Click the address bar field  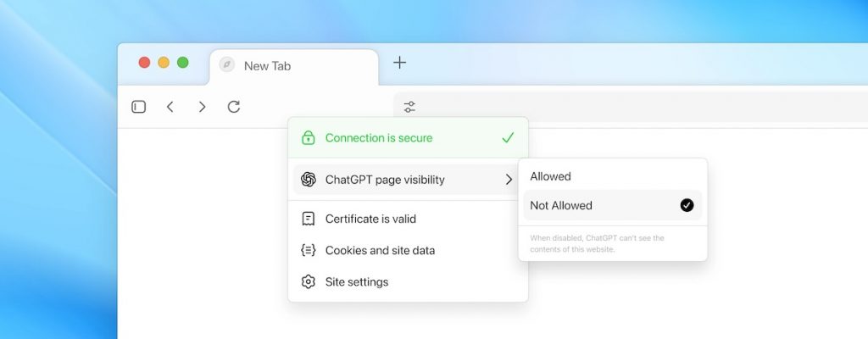coord(636,107)
